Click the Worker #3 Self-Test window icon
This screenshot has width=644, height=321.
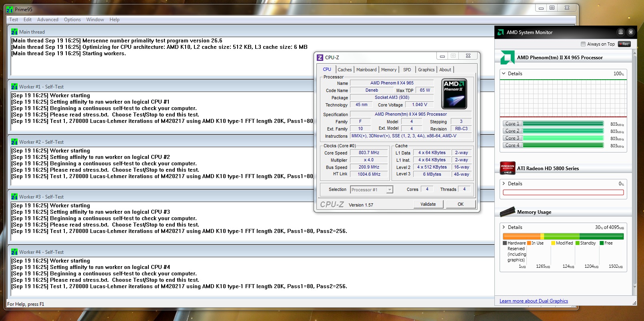point(14,197)
